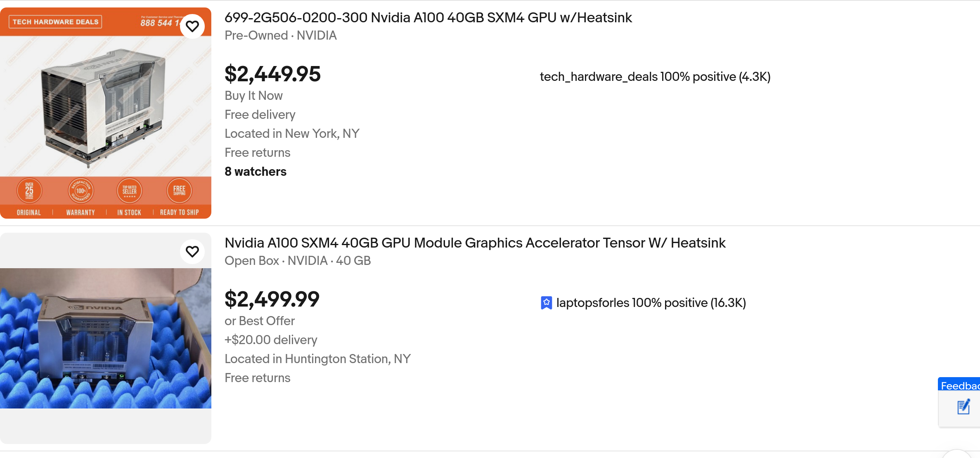
Task: Click the top rated seller badge beside laptopsforles
Action: (x=546, y=303)
